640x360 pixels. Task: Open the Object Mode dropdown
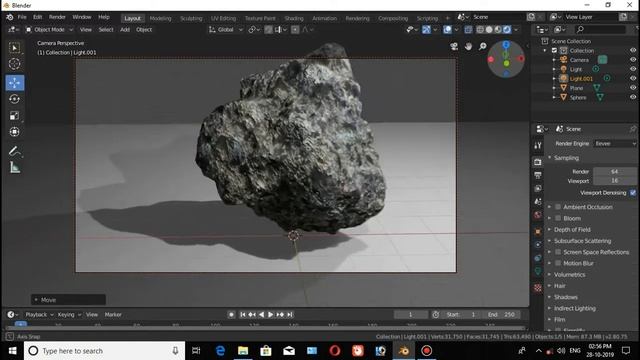[x=49, y=30]
